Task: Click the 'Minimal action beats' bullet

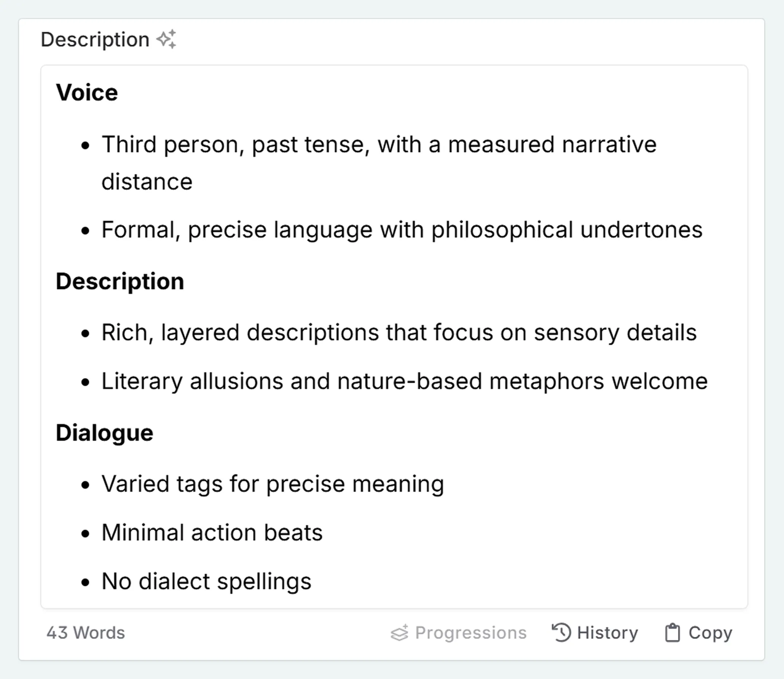Action: coord(212,532)
